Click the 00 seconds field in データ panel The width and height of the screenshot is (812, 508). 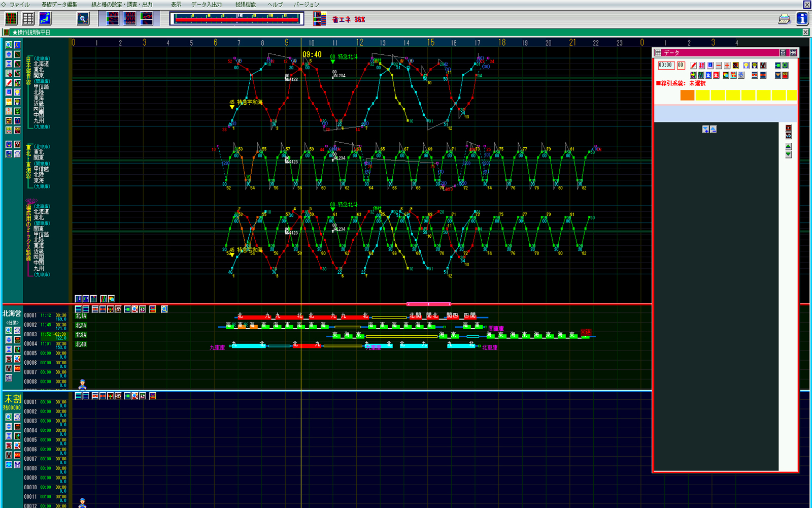(x=681, y=66)
